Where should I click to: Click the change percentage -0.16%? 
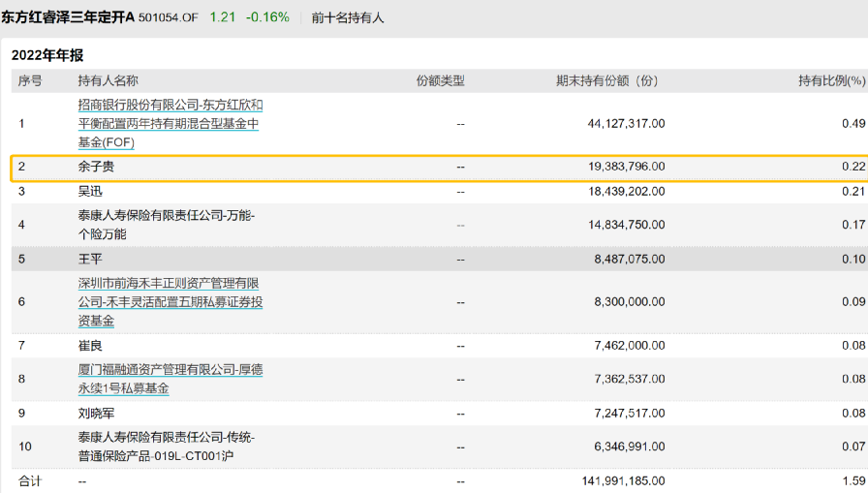pyautogui.click(x=267, y=17)
